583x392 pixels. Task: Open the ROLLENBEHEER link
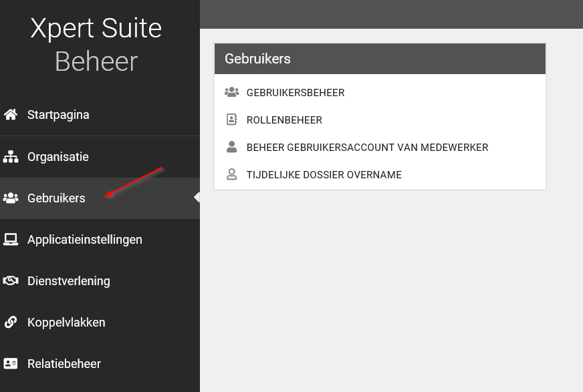284,120
